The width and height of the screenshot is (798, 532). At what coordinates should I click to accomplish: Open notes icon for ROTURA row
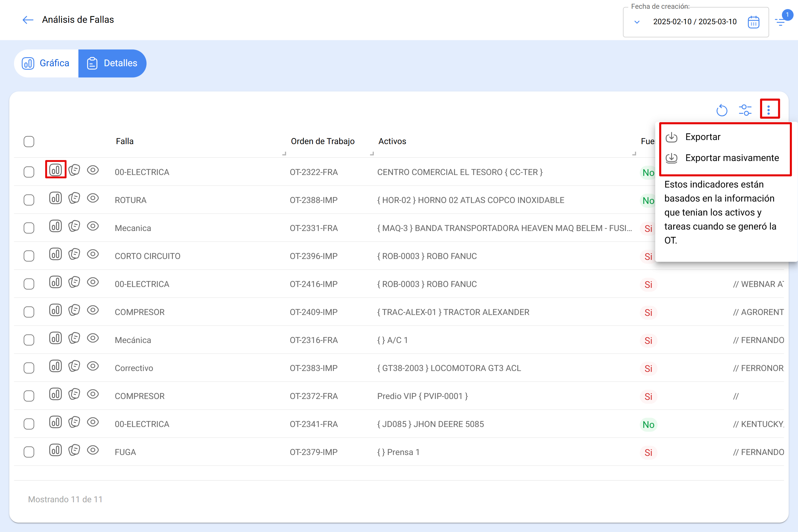click(x=74, y=198)
